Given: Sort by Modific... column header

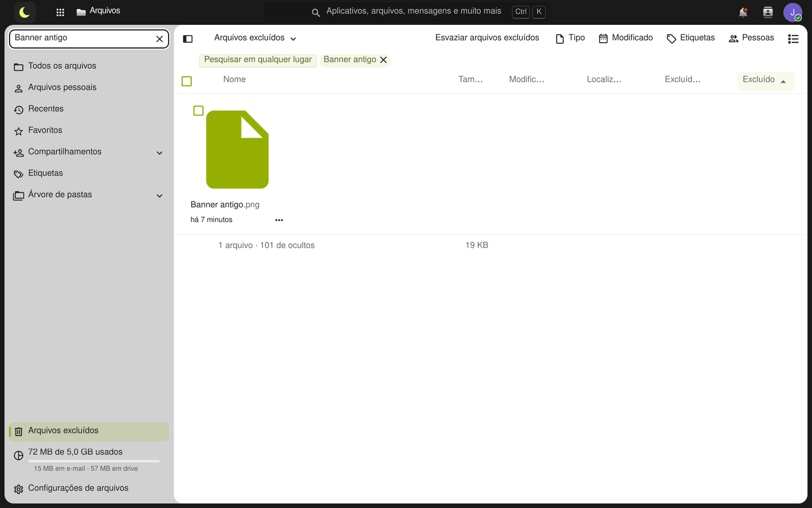Looking at the screenshot, I should [526, 79].
